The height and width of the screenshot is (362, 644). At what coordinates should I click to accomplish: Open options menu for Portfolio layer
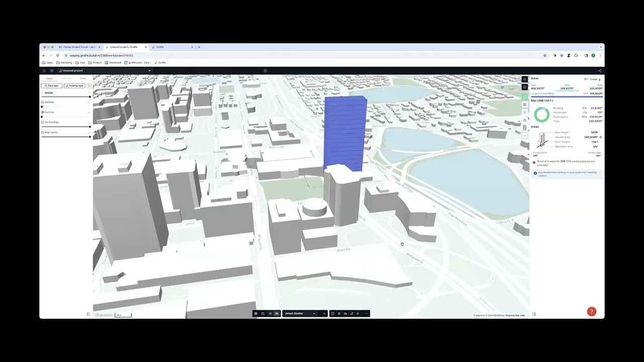coord(89,113)
